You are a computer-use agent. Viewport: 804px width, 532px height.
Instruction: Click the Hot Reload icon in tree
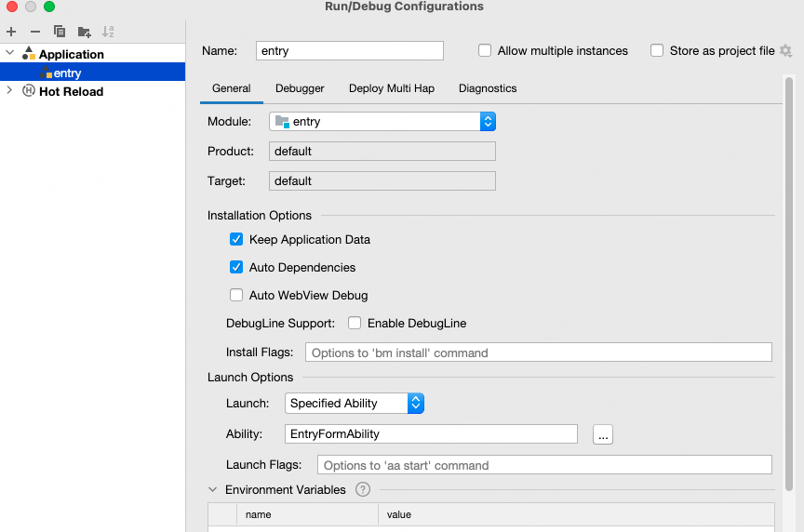(29, 91)
